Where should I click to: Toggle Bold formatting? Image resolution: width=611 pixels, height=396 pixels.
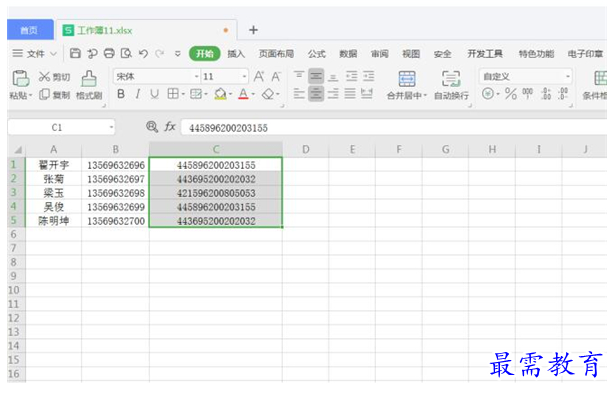click(121, 94)
